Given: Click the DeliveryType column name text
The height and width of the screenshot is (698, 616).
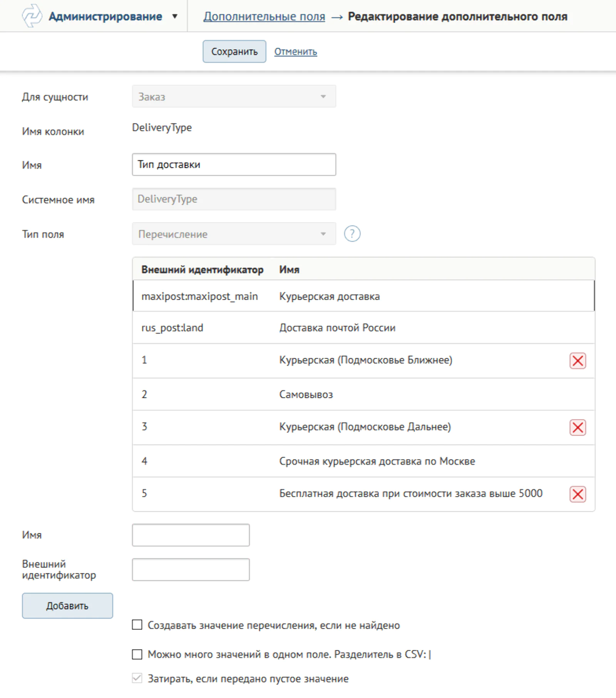Looking at the screenshot, I should [x=162, y=128].
